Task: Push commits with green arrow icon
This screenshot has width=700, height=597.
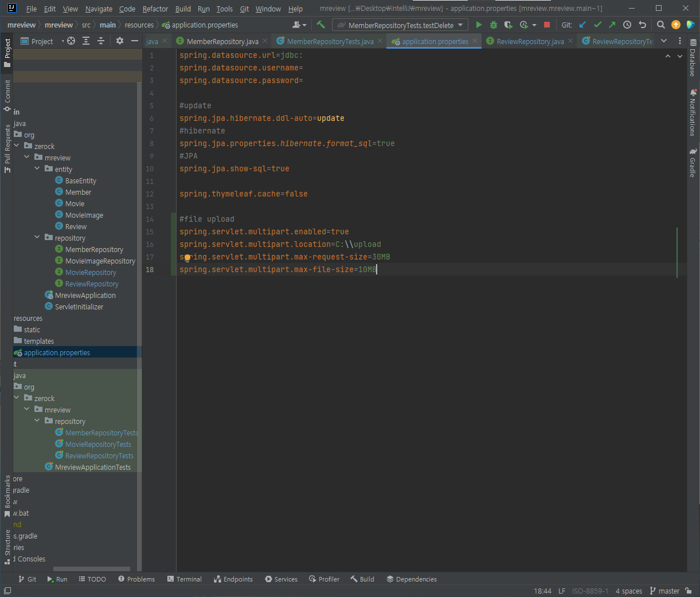Action: click(612, 25)
